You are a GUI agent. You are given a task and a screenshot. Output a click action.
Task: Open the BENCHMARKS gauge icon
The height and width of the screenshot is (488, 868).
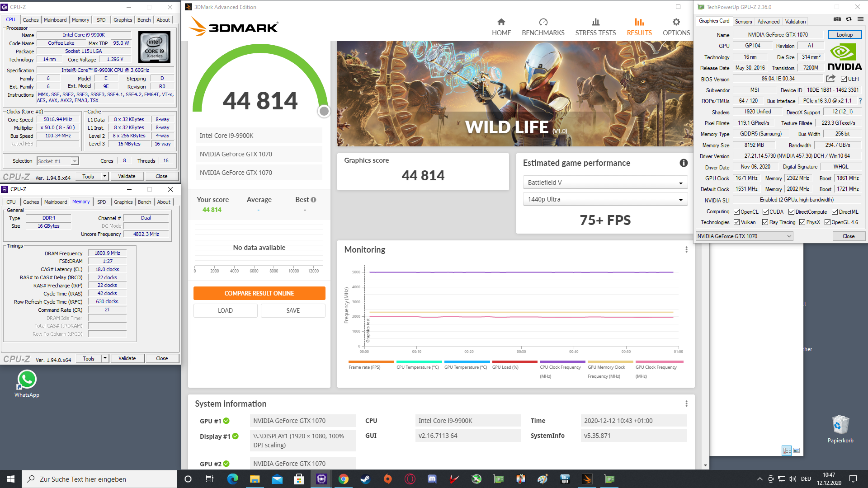click(x=543, y=22)
